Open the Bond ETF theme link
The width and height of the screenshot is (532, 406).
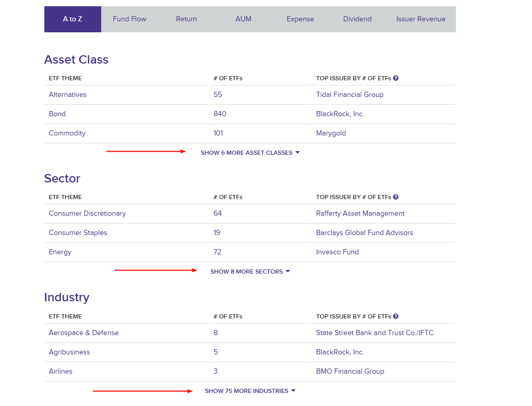(57, 114)
